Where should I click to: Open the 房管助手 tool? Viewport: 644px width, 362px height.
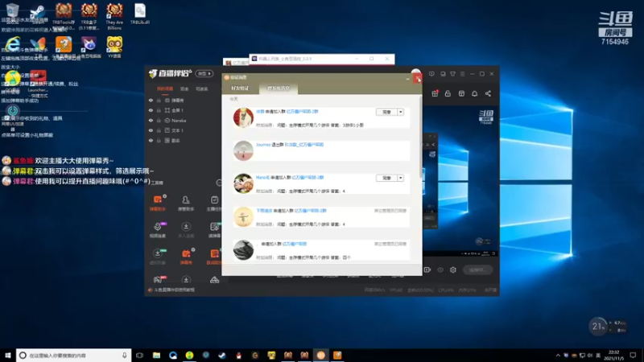click(x=186, y=204)
